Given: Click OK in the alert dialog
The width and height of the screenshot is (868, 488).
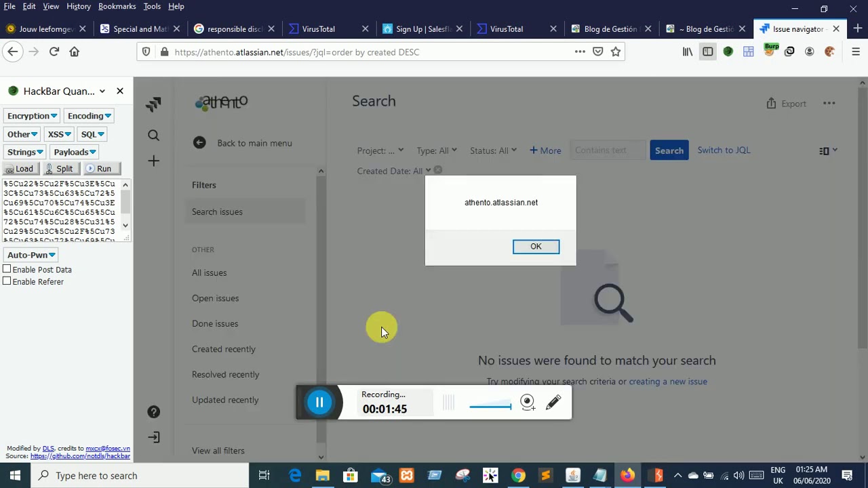Looking at the screenshot, I should click(536, 246).
